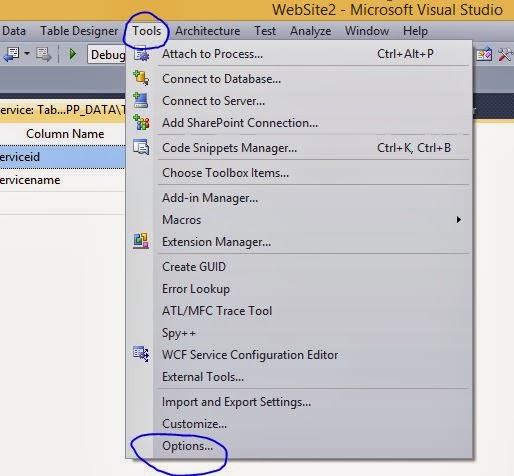Select the serviceid column row
514x476 pixels.
pyautogui.click(x=62, y=157)
